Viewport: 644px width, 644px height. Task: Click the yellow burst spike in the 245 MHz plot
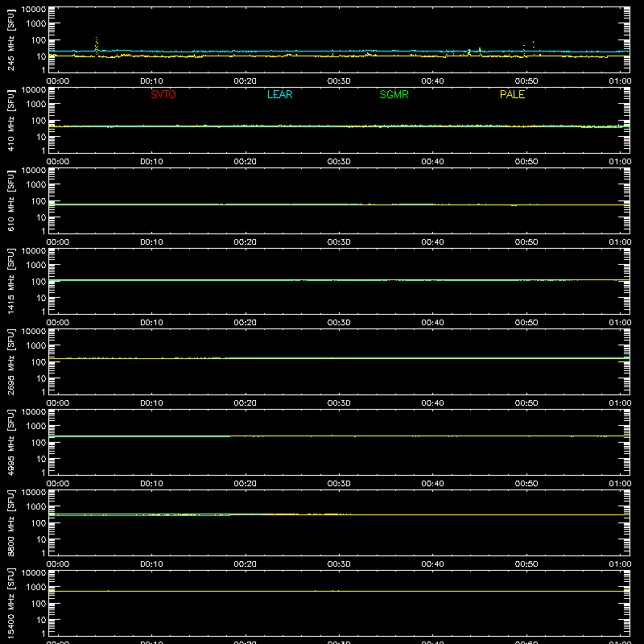pyautogui.click(x=97, y=46)
